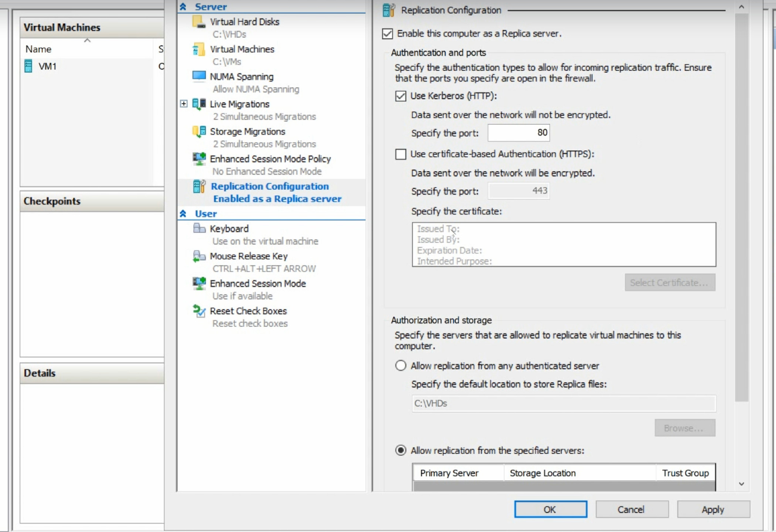This screenshot has height=532, width=776.
Task: Select Virtual Machines settings item
Action: pyautogui.click(x=242, y=49)
